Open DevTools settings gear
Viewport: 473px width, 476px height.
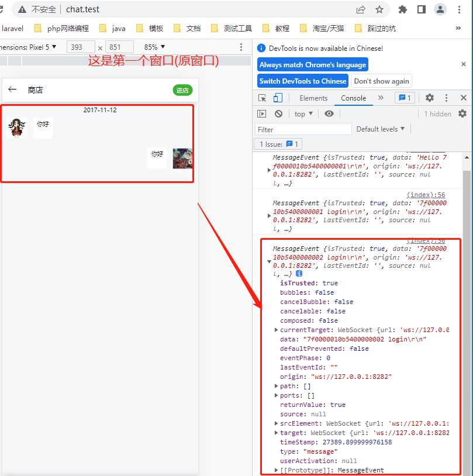tap(430, 98)
